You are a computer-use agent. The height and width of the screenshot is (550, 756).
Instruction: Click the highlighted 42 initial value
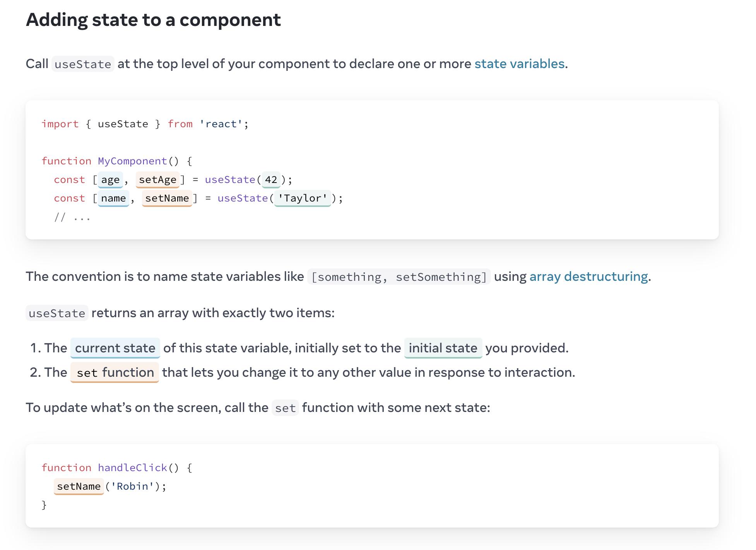[271, 179]
